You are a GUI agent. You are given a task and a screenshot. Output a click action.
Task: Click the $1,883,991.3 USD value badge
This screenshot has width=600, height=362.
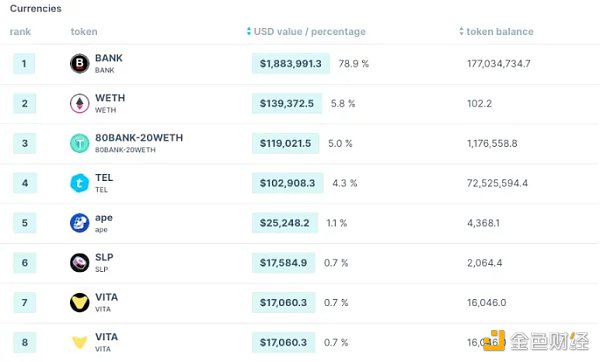pyautogui.click(x=291, y=64)
